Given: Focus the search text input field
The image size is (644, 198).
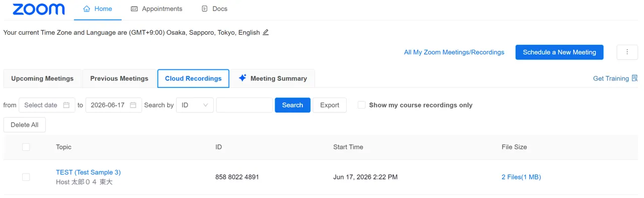Looking at the screenshot, I should pos(244,105).
